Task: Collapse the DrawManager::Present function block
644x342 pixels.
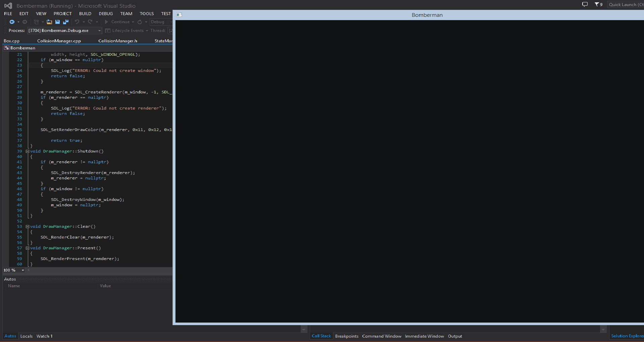Action: click(x=28, y=248)
